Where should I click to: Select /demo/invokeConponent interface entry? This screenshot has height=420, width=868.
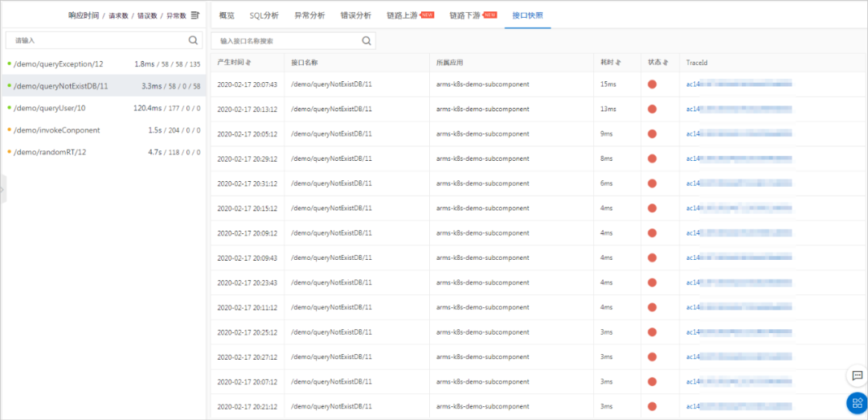tap(104, 130)
